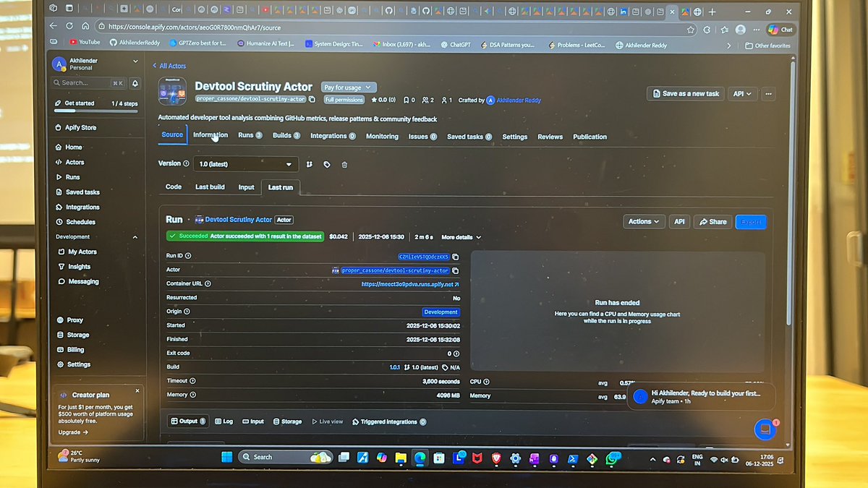The height and width of the screenshot is (488, 868).
Task: Open build 1.0.1 link
Action: pyautogui.click(x=395, y=367)
